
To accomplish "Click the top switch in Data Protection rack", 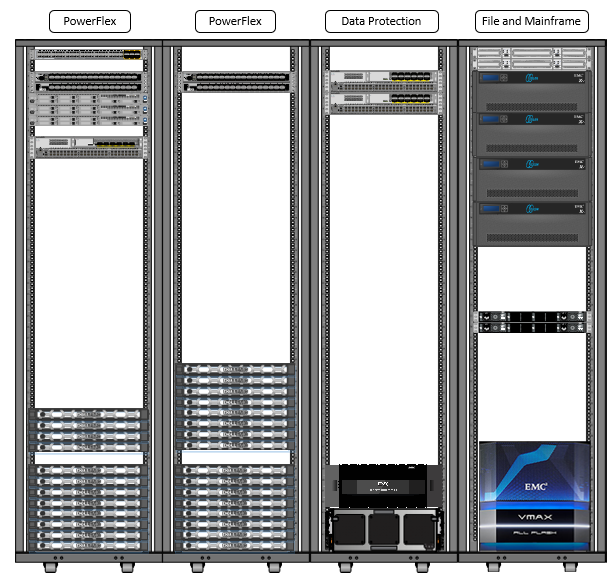I will coord(384,80).
